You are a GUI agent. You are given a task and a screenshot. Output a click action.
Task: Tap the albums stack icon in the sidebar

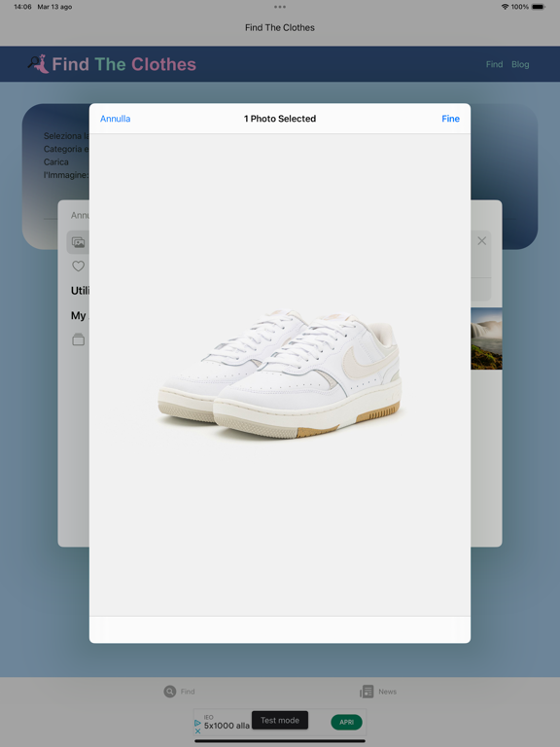tap(78, 339)
